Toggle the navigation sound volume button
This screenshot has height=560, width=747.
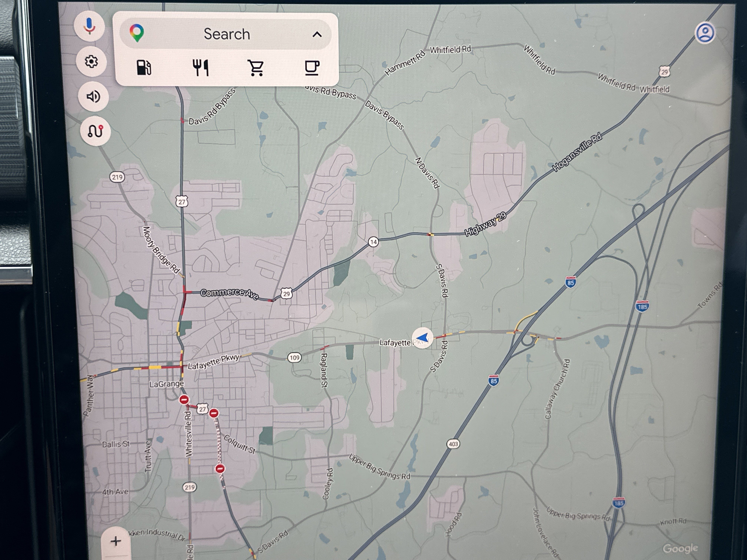[93, 96]
